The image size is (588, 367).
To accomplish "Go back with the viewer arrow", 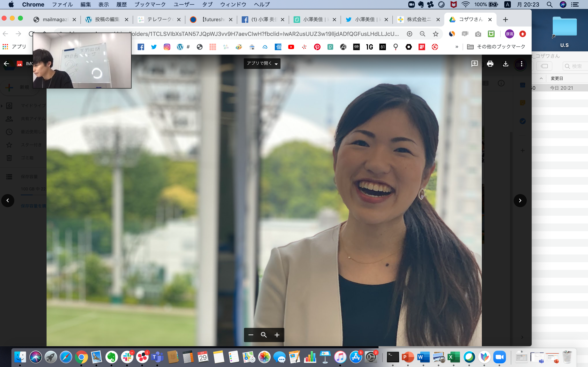I will (x=6, y=64).
